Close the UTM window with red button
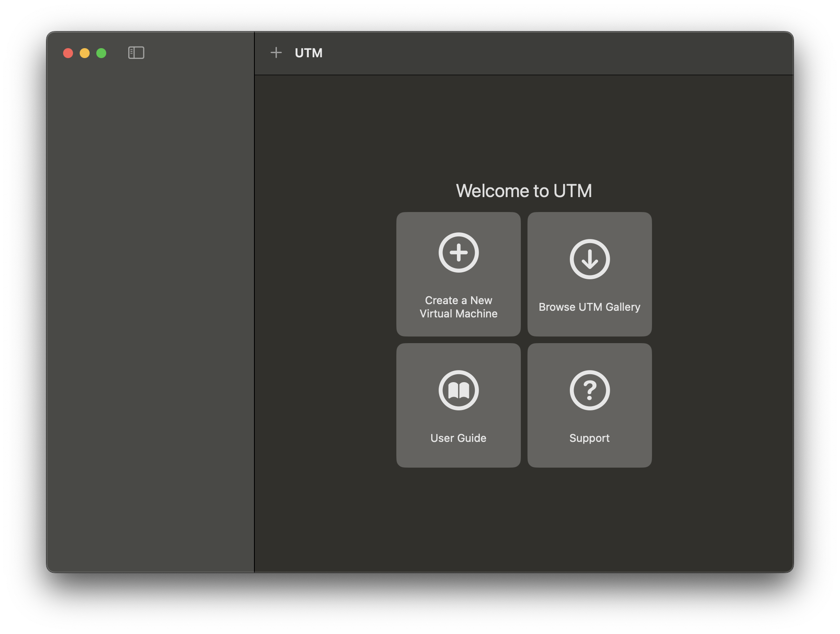The image size is (840, 634). (x=68, y=53)
